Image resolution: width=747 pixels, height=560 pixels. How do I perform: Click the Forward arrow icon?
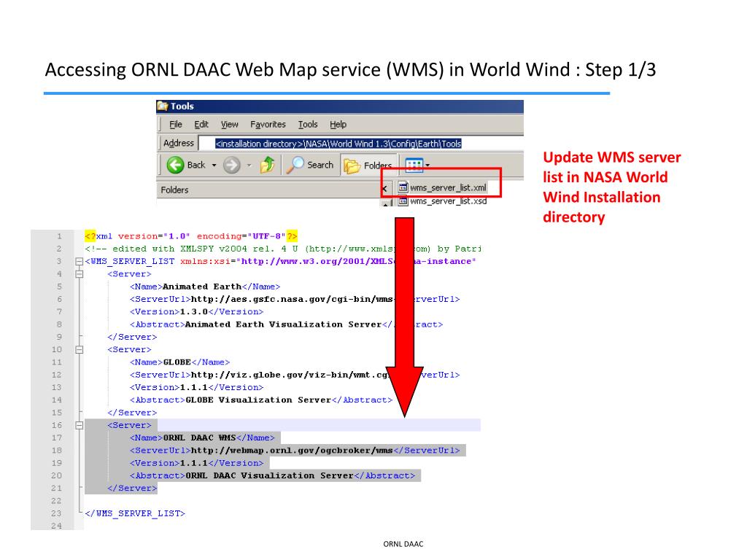[x=231, y=166]
